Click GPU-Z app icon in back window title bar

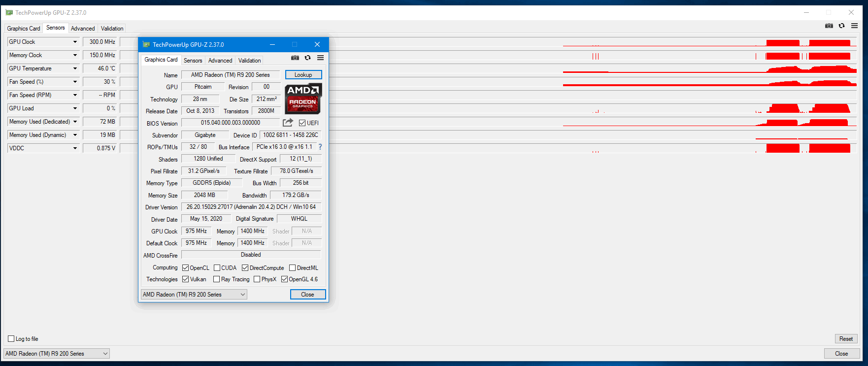(9, 12)
